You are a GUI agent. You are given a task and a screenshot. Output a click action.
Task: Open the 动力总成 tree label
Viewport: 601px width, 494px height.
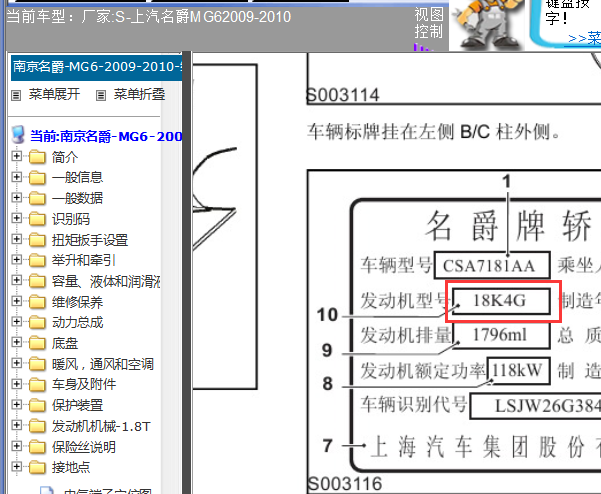point(77,322)
